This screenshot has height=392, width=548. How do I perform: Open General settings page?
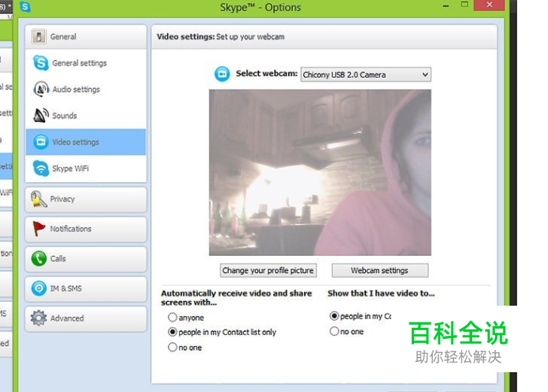(86, 63)
